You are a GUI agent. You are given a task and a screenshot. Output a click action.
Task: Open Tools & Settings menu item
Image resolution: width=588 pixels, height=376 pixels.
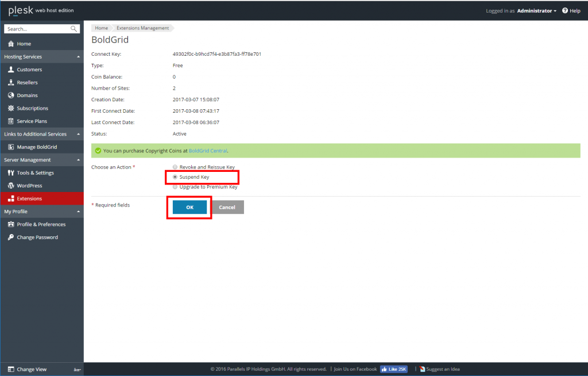pos(42,173)
